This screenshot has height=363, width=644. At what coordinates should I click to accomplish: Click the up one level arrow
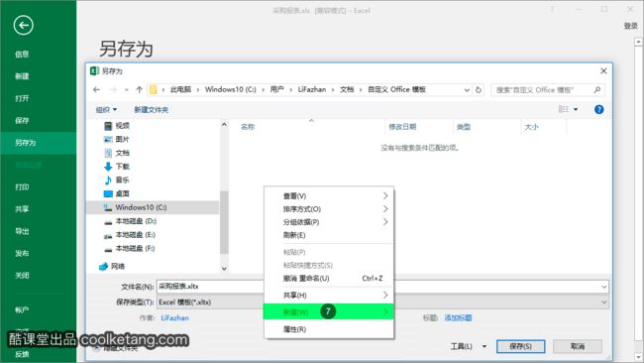tap(140, 89)
